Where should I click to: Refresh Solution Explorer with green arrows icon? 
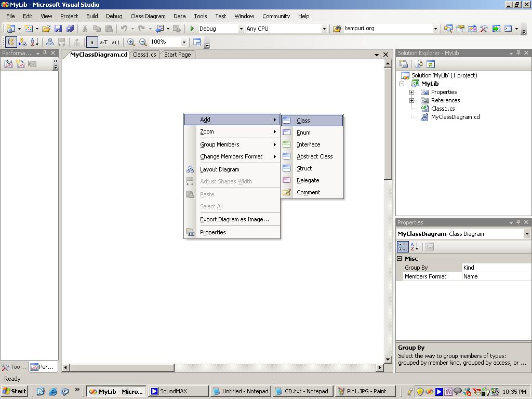click(431, 64)
